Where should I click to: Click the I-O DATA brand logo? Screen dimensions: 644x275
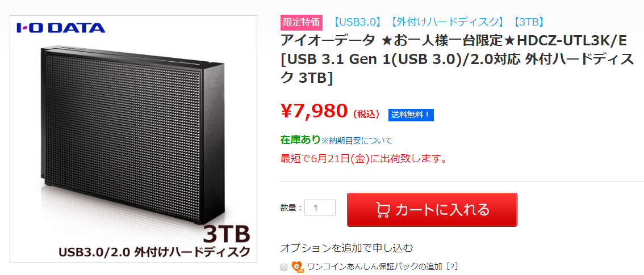point(61,28)
